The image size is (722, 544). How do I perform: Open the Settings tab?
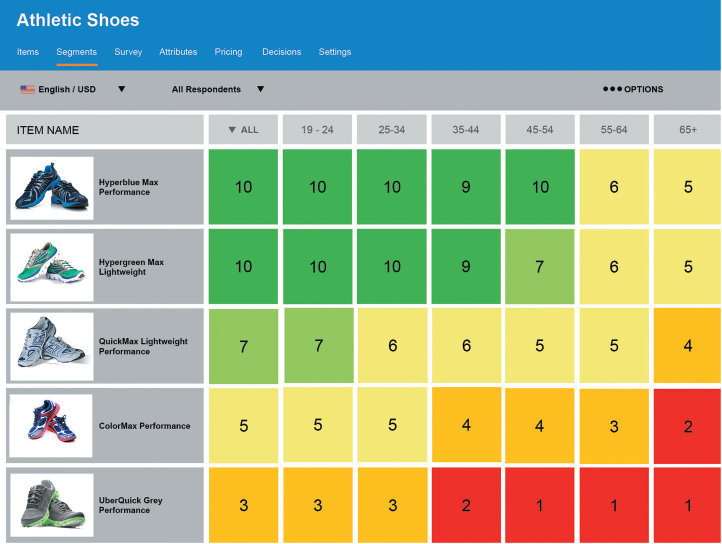[335, 52]
